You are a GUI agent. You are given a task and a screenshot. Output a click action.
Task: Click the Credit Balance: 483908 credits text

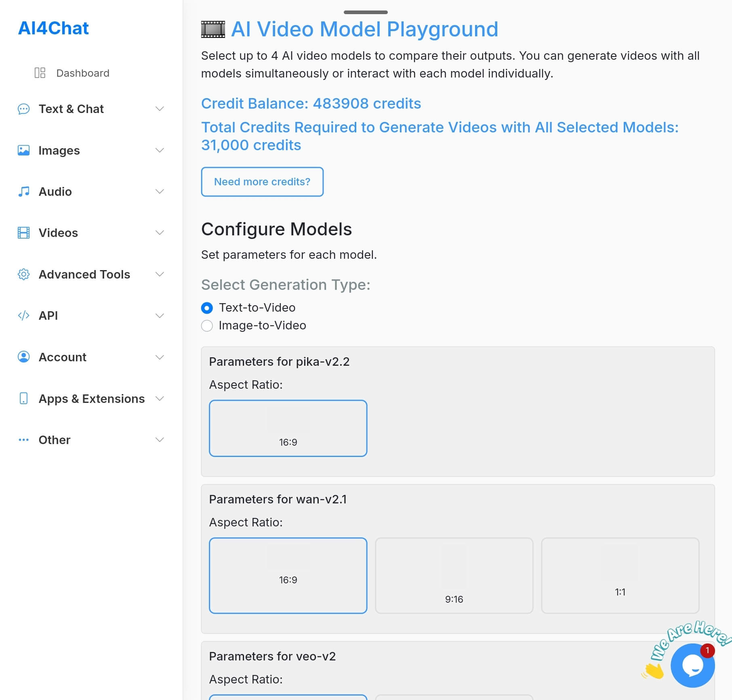point(311,104)
